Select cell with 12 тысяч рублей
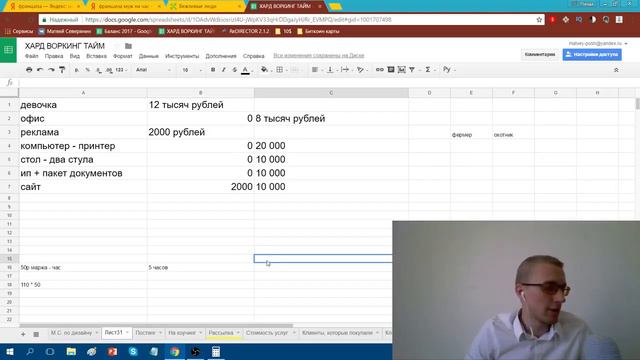This screenshot has width=640, height=360. 200,105
